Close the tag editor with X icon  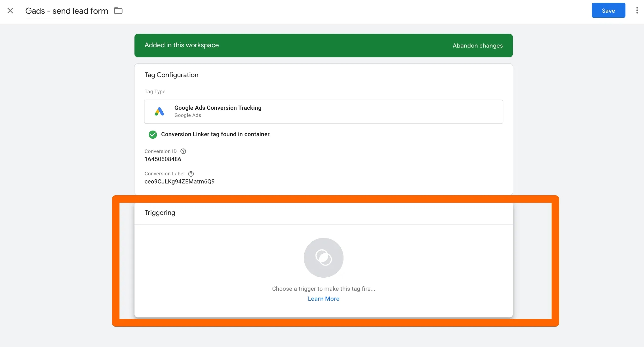click(10, 11)
